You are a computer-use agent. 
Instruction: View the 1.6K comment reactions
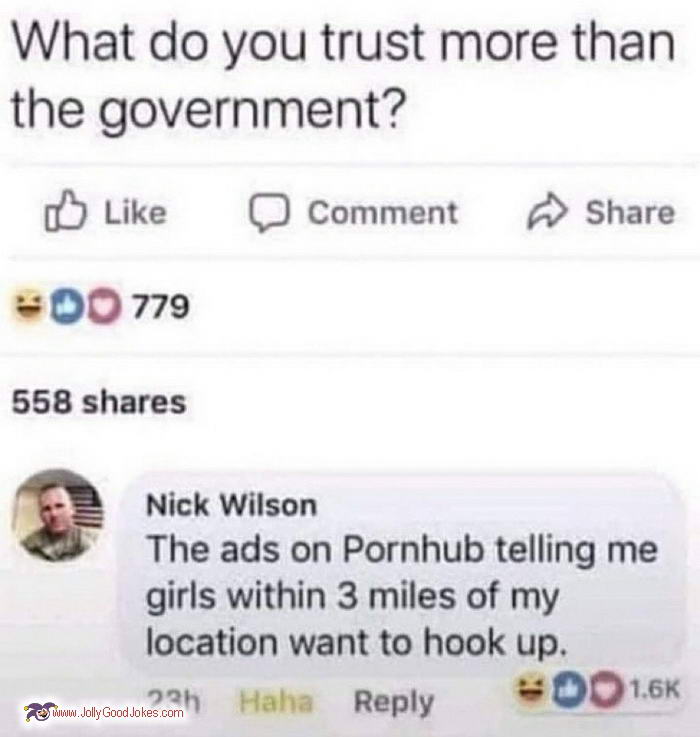pos(655,690)
